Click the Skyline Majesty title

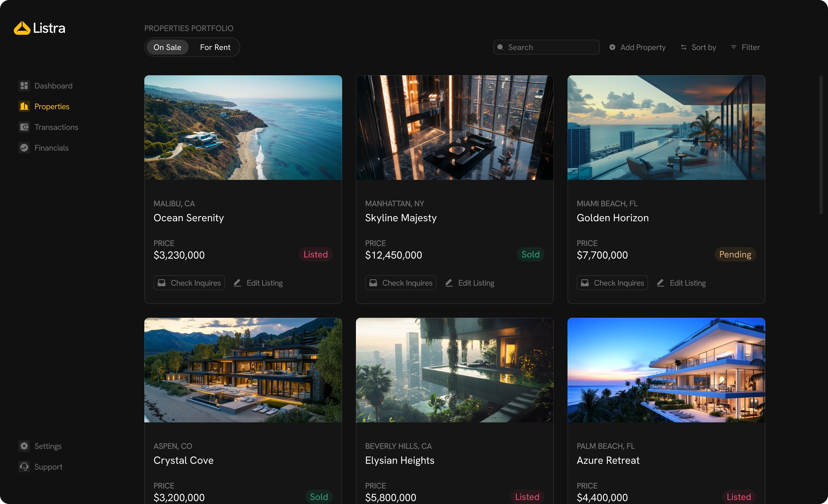[400, 218]
